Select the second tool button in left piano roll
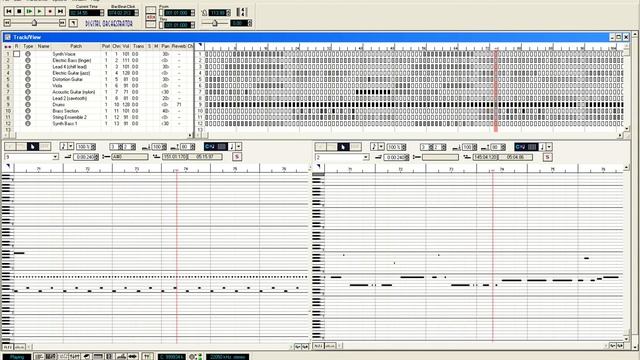 click(x=22, y=147)
